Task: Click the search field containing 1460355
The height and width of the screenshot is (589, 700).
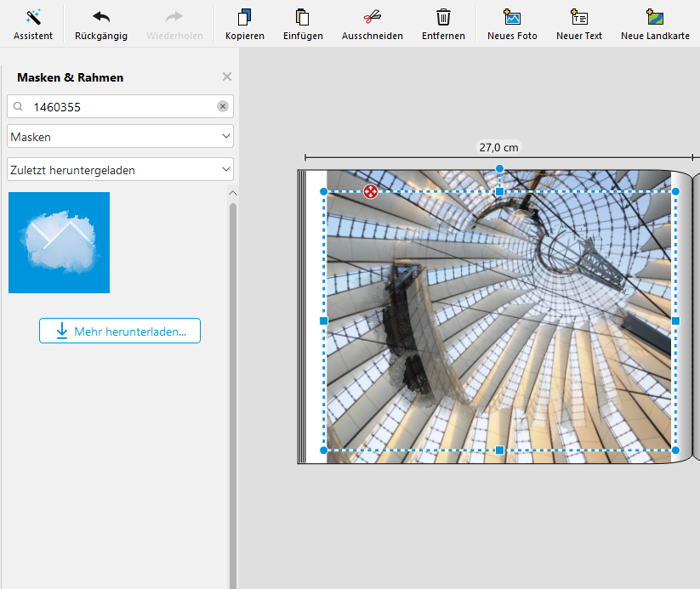Action: pyautogui.click(x=119, y=106)
